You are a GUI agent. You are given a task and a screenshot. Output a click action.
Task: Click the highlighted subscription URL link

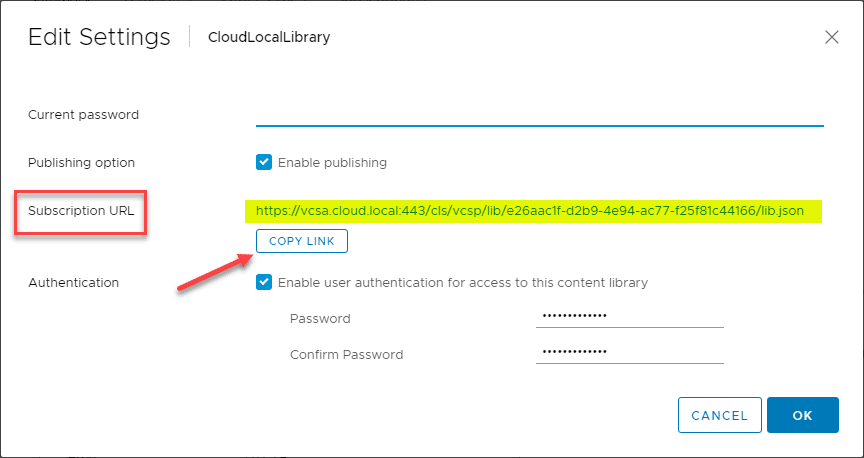529,211
